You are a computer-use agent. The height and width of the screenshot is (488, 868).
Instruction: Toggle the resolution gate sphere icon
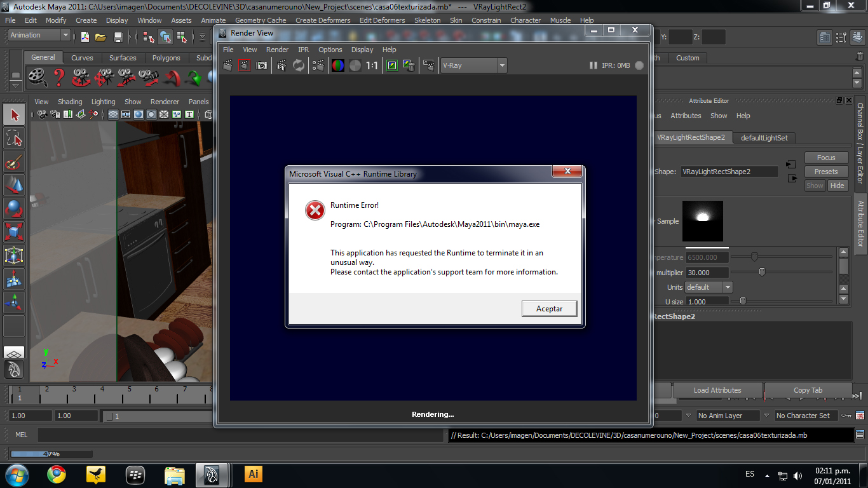pyautogui.click(x=139, y=114)
